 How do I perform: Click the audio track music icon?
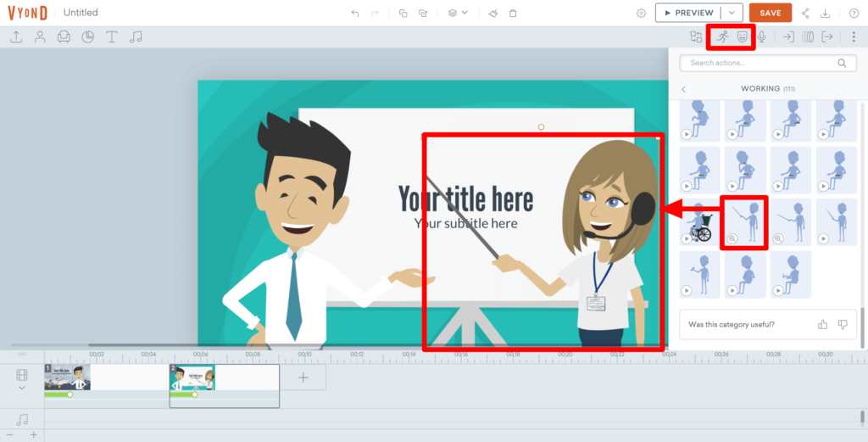click(22, 420)
